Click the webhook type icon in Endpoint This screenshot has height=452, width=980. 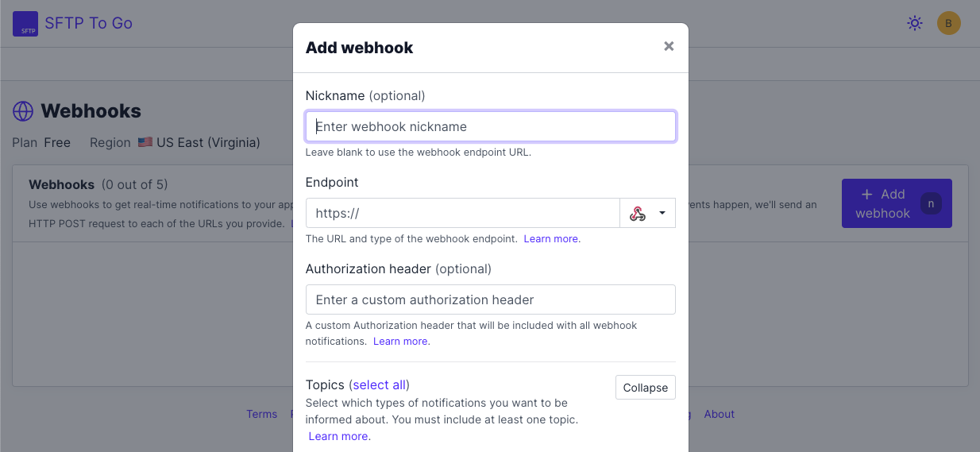pyautogui.click(x=638, y=213)
